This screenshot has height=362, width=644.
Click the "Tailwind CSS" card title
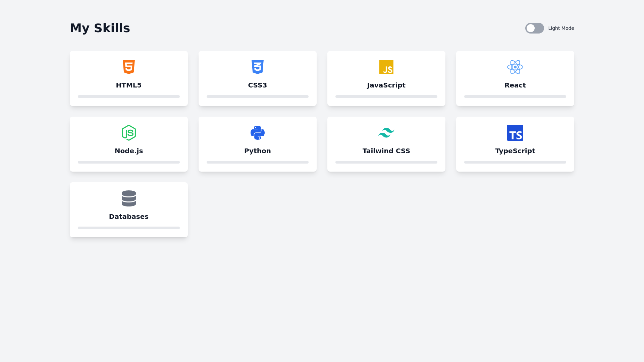[386, 151]
